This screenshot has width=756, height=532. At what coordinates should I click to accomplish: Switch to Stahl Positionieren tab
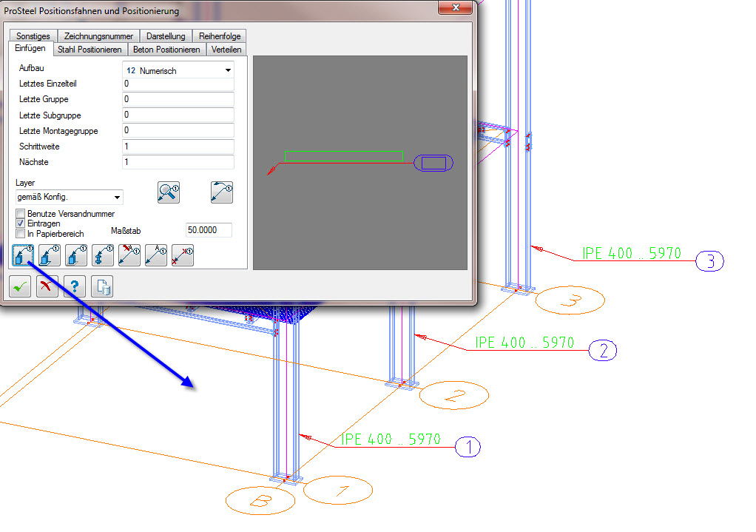90,49
